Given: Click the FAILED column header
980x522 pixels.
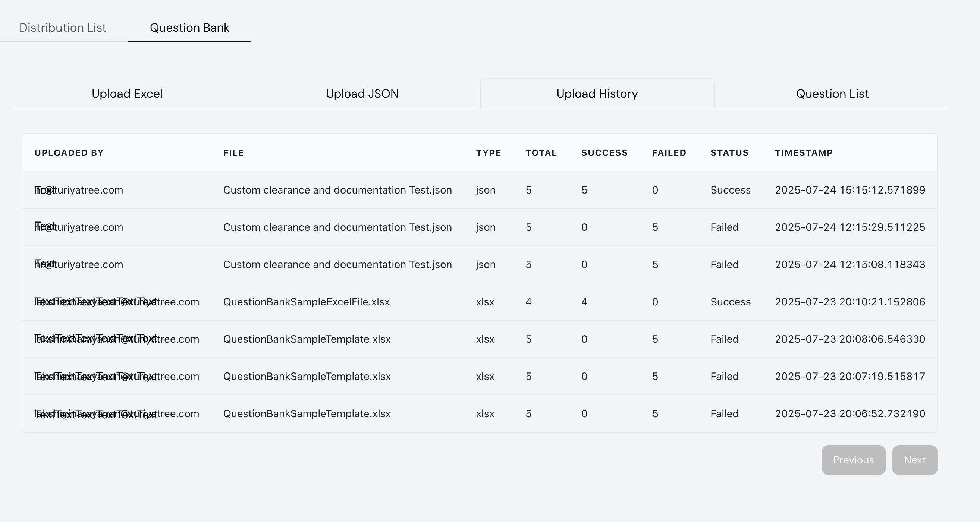Looking at the screenshot, I should tap(669, 152).
